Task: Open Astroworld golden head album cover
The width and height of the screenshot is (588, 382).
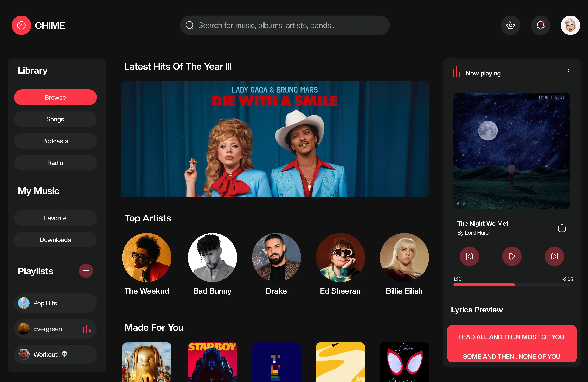Action: click(x=147, y=362)
